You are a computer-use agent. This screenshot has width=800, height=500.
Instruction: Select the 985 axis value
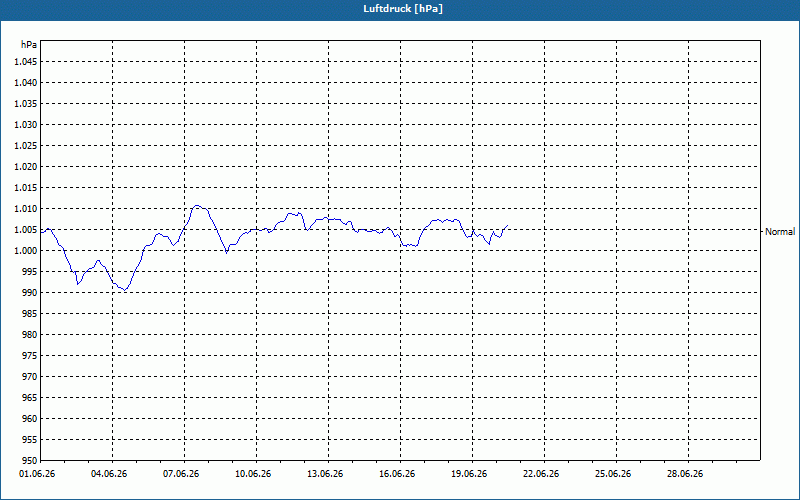coord(31,314)
